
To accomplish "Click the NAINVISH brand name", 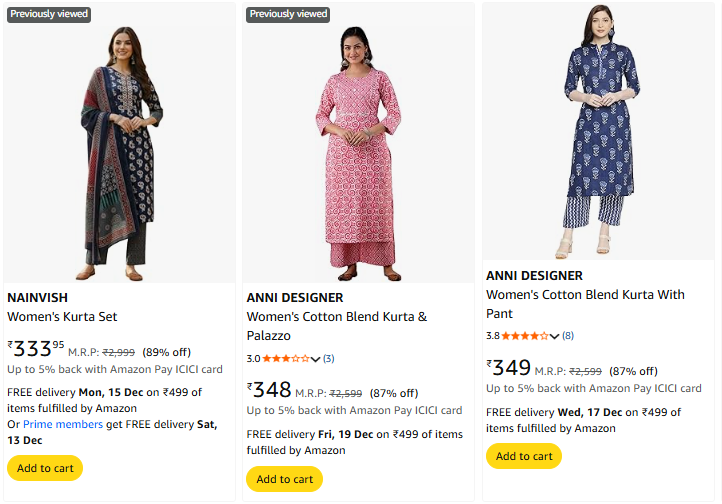I will pos(38,297).
